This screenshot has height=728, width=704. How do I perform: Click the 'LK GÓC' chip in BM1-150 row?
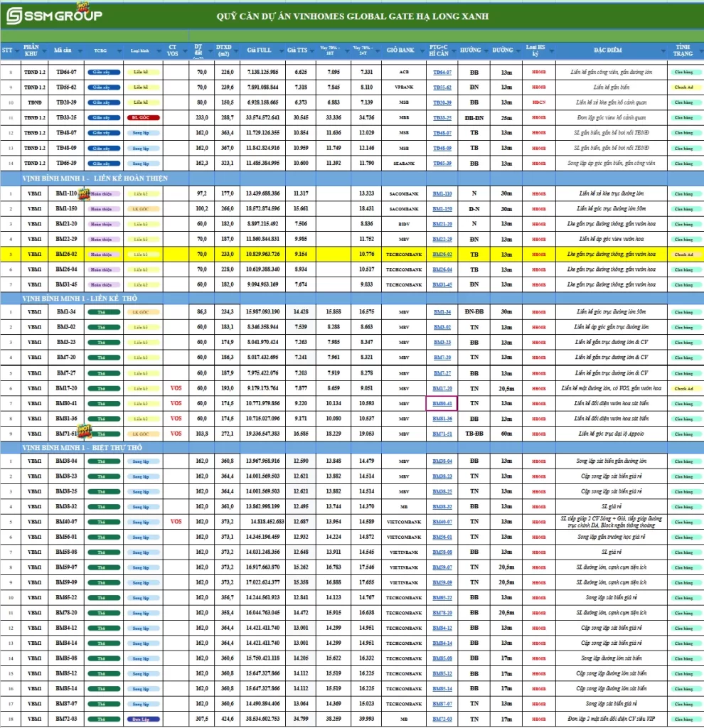click(x=143, y=209)
